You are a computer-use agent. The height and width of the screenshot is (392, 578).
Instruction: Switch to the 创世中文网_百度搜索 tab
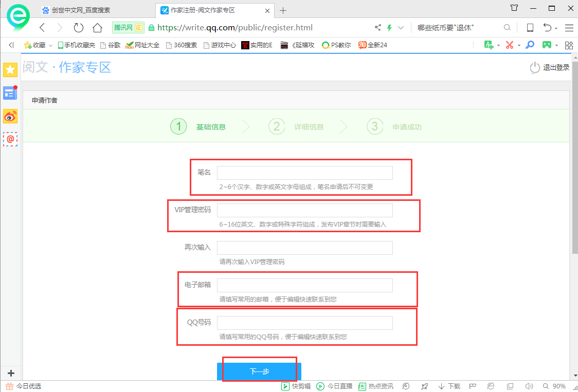click(77, 10)
